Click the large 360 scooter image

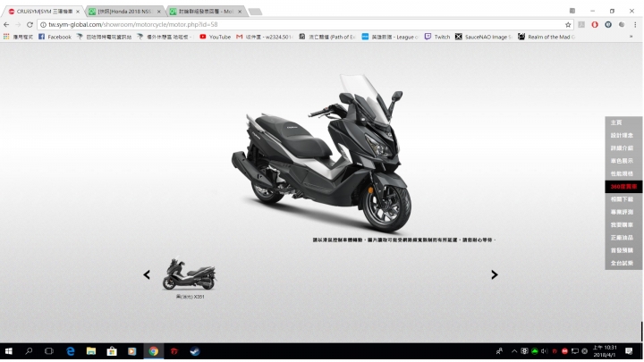(x=322, y=154)
